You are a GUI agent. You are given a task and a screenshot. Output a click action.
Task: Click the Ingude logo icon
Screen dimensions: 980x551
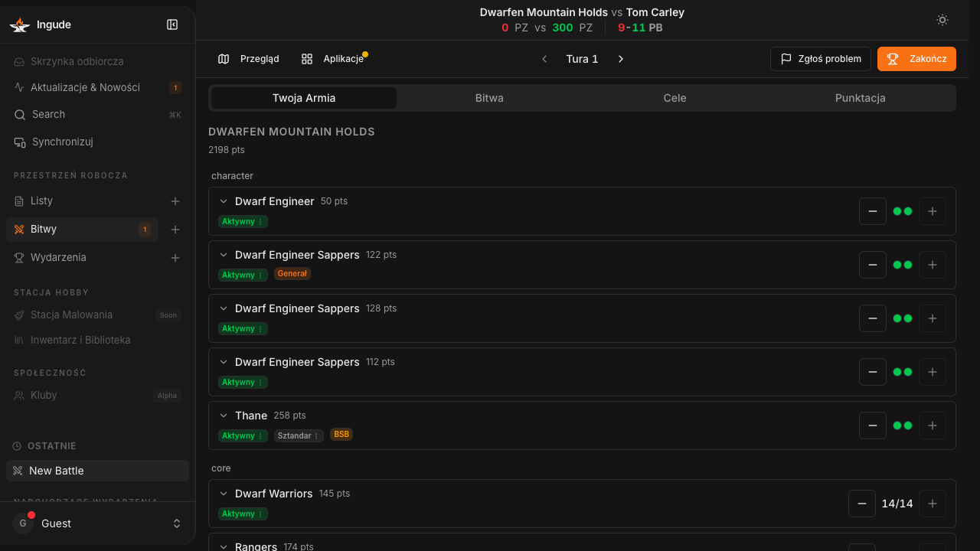[19, 24]
